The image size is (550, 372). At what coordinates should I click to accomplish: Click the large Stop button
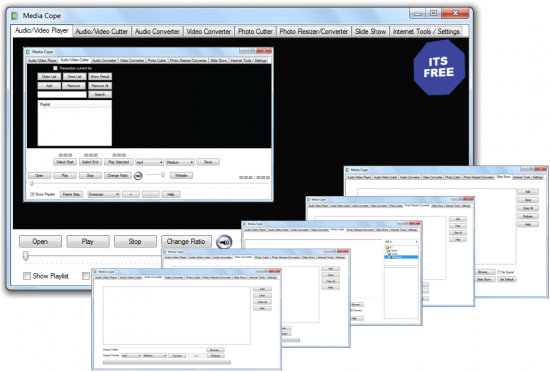135,242
